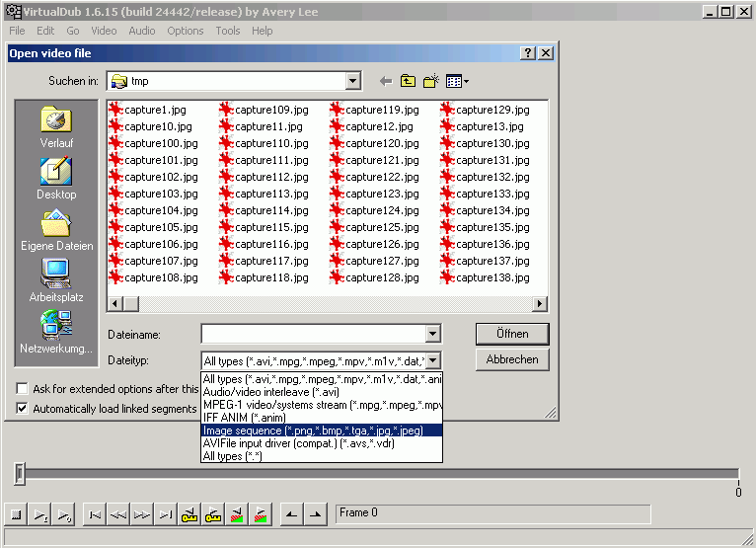Viewport: 756px width, 548px height.
Task: Open the Video menu
Action: pyautogui.click(x=104, y=31)
